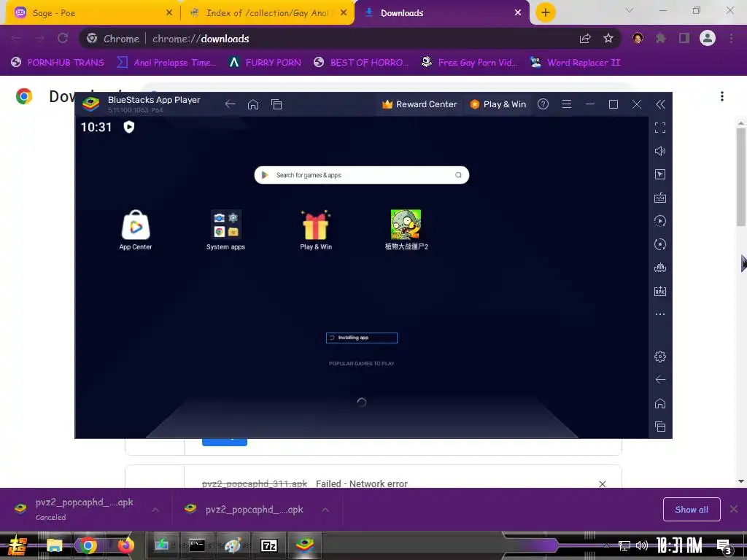Open the macro recorder sidebar icon

(659, 221)
